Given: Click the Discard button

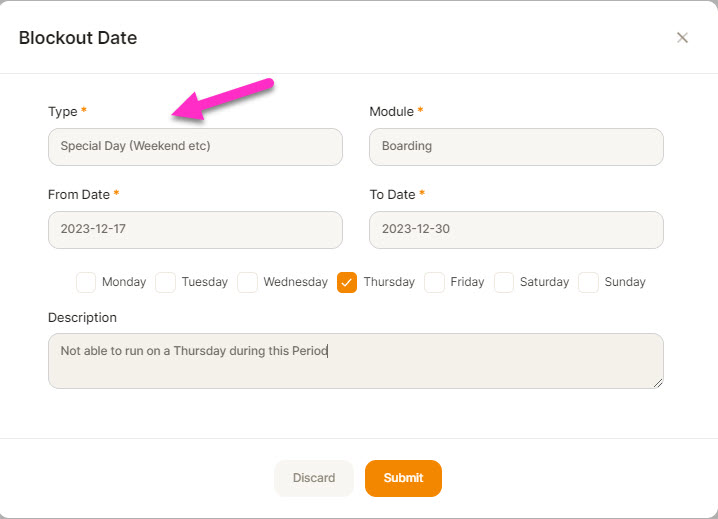Looking at the screenshot, I should pyautogui.click(x=314, y=478).
